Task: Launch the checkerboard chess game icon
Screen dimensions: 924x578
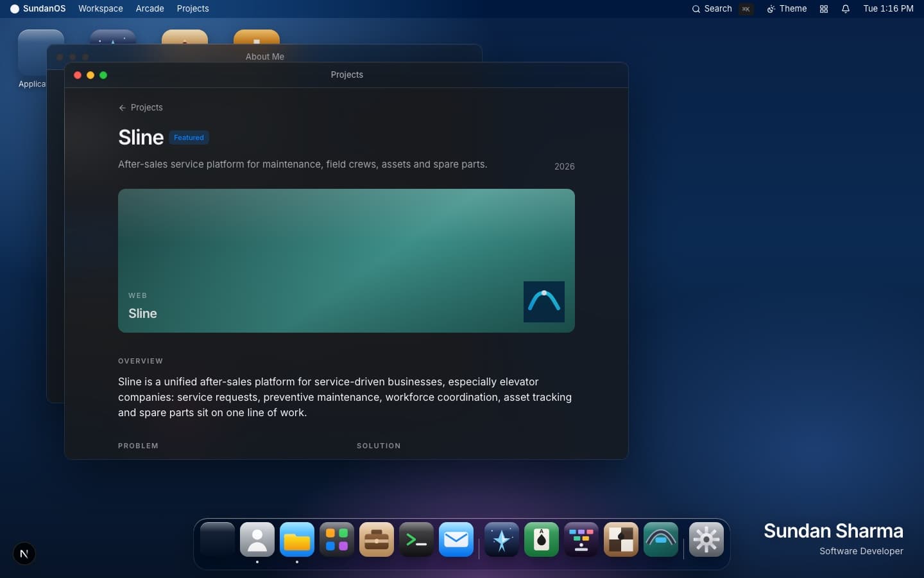Action: 621,539
